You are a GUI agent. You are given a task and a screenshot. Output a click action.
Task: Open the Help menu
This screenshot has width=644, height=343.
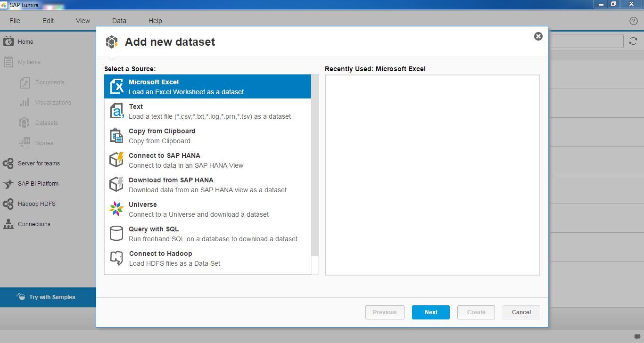[155, 21]
